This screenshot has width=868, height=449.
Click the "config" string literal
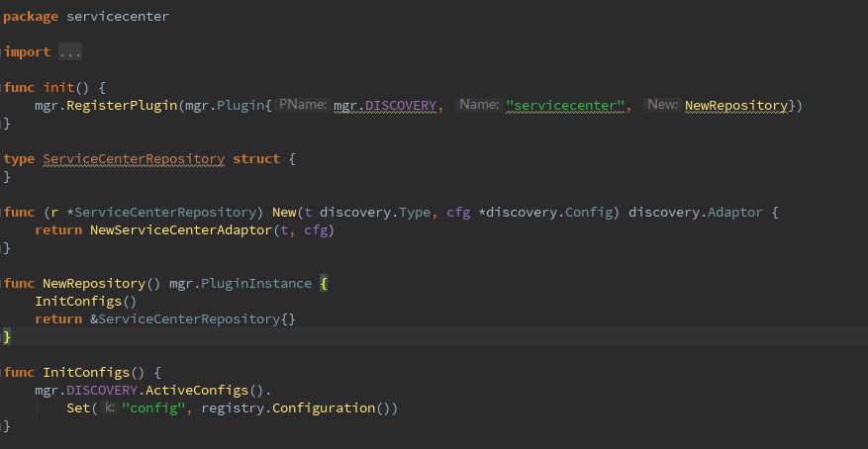pos(152,408)
